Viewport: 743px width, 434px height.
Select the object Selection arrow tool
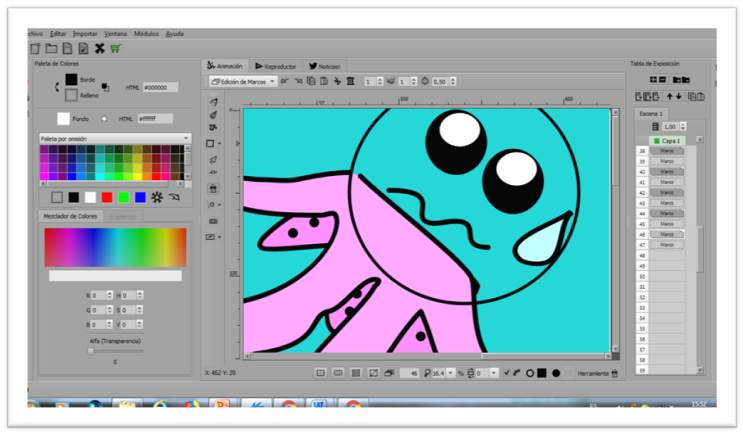(x=213, y=160)
